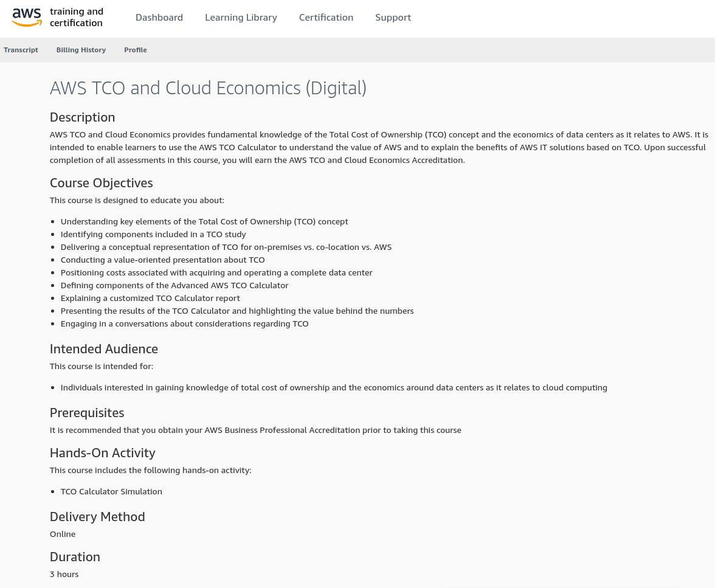Click bullet 'Individuals interested in gaining knowledge'
This screenshot has width=715, height=588.
tap(334, 388)
